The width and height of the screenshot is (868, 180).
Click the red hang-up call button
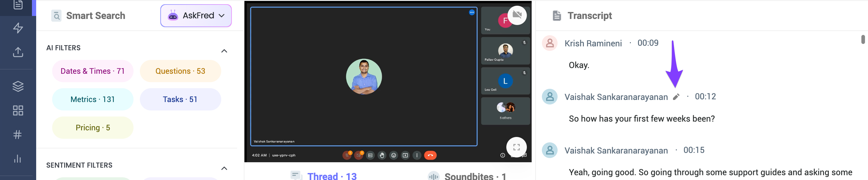coord(430,155)
